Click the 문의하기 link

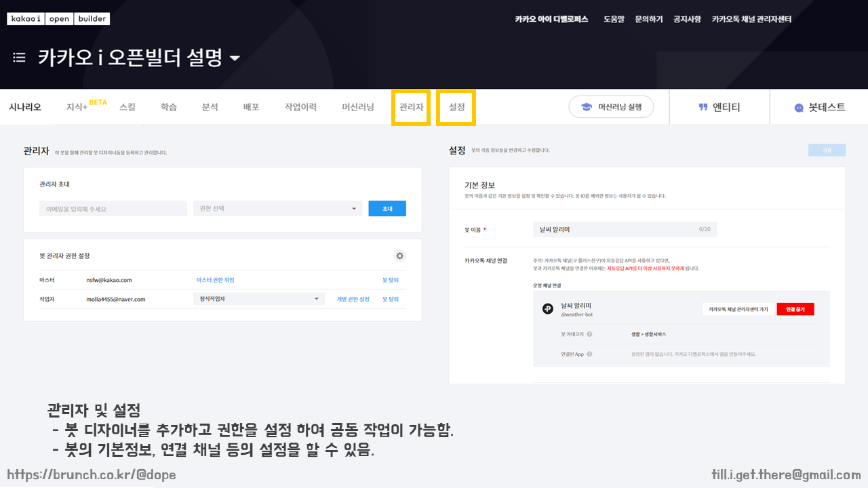[649, 19]
